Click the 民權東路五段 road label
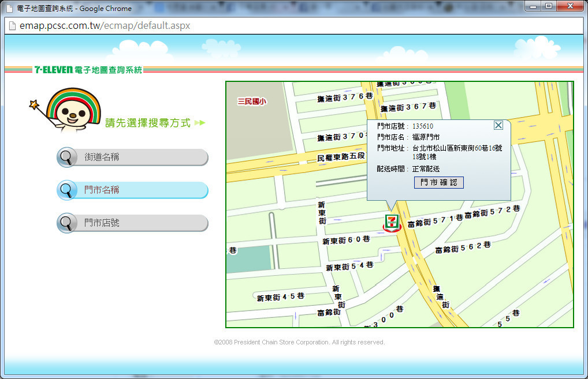 coord(341,157)
